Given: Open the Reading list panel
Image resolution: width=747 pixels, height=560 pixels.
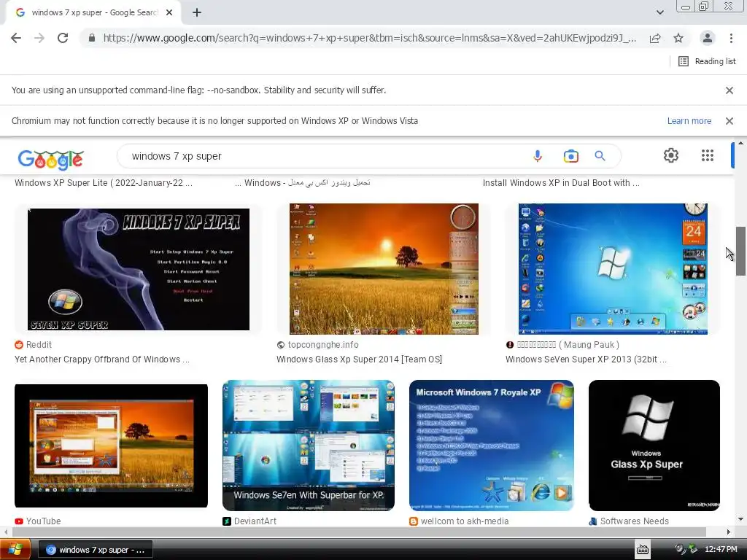Looking at the screenshot, I should point(707,61).
